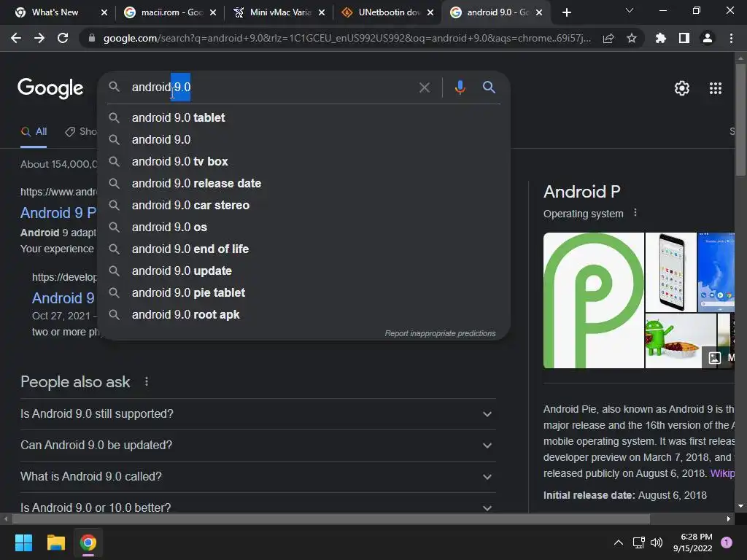Open the Google apps grid
Image resolution: width=747 pixels, height=560 pixels.
pyautogui.click(x=716, y=88)
